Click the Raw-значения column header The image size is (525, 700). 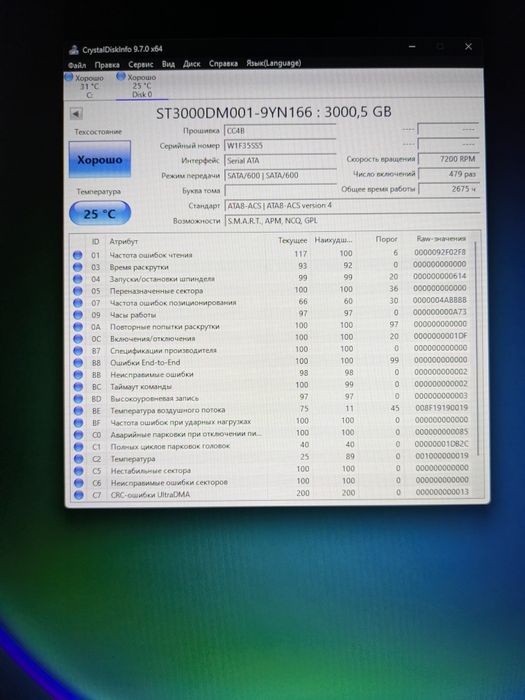[x=441, y=239]
